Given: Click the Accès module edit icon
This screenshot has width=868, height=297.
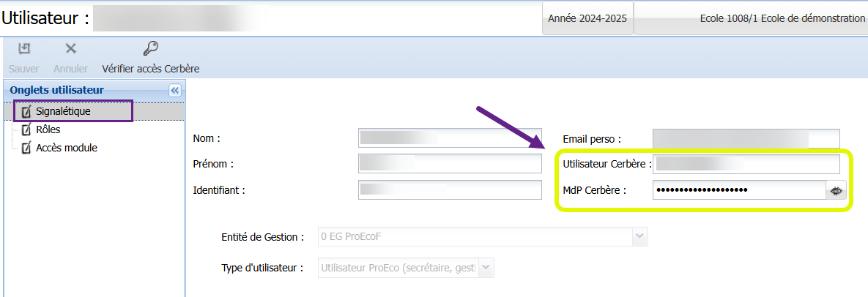Looking at the screenshot, I should tap(26, 148).
